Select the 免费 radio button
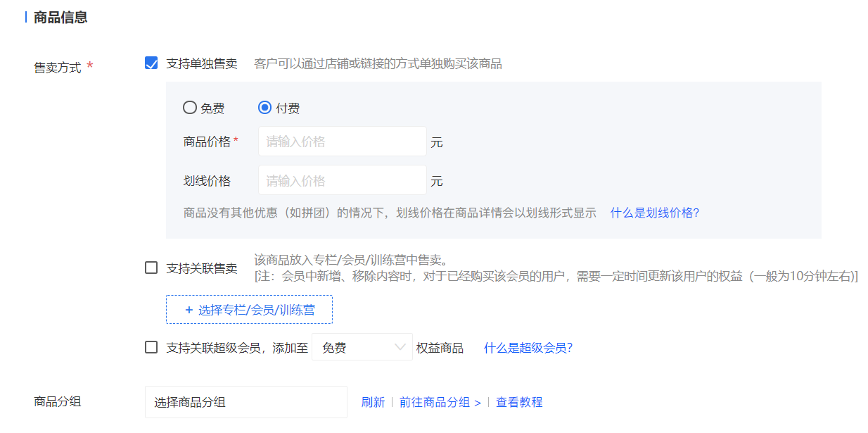 [189, 108]
